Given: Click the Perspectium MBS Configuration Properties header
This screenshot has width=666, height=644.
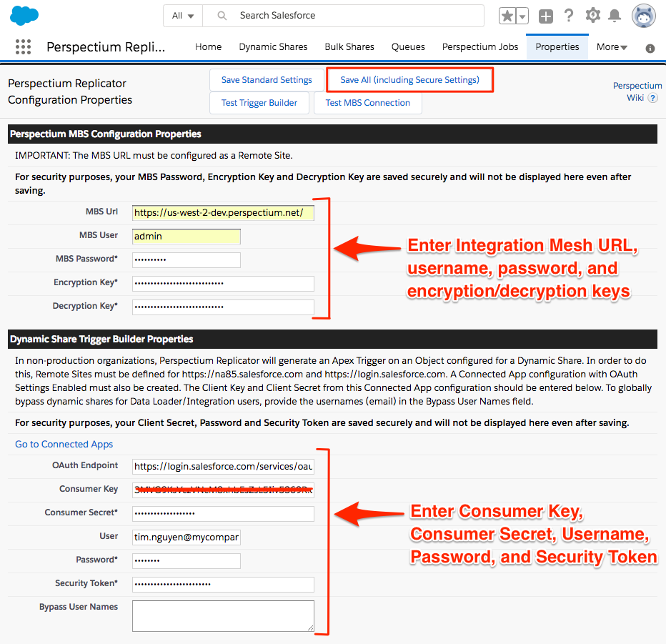Looking at the screenshot, I should [x=332, y=134].
